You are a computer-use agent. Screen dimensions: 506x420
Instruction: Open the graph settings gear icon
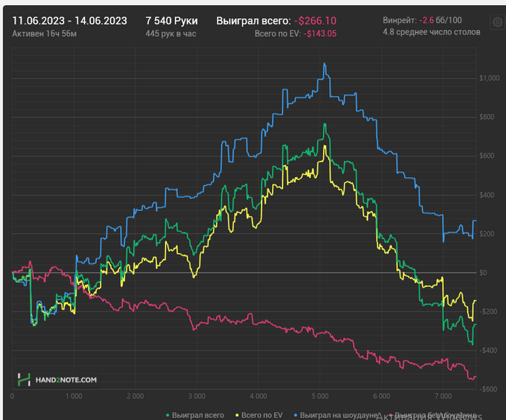[x=497, y=22]
